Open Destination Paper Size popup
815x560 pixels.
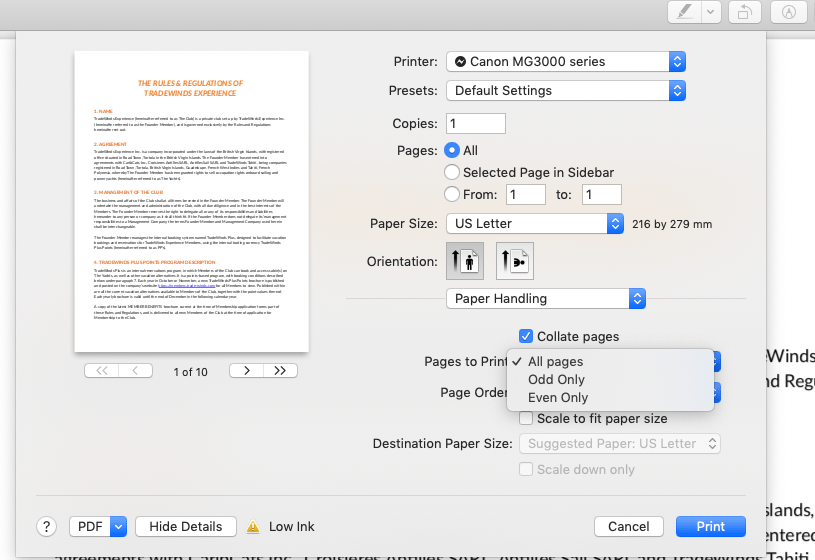(x=620, y=444)
